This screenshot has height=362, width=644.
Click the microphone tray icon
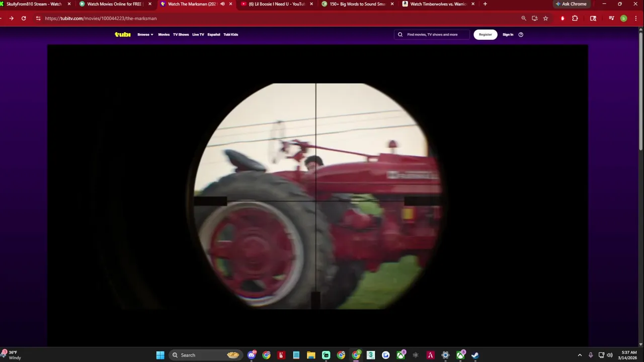(591, 355)
